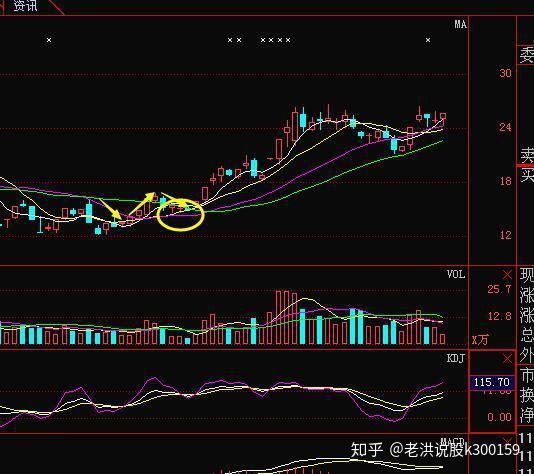Close the VOL indicator panel with its red X
The width and height of the screenshot is (534, 474).
pyautogui.click(x=507, y=274)
